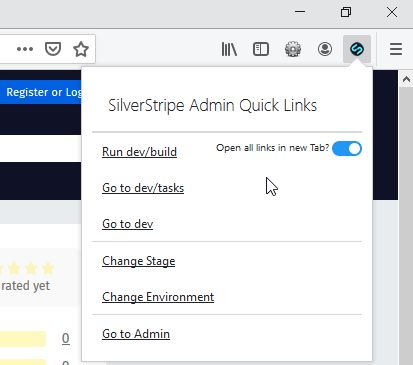Open the SilverStripe extension toolbar icon
The height and width of the screenshot is (365, 413).
click(357, 49)
